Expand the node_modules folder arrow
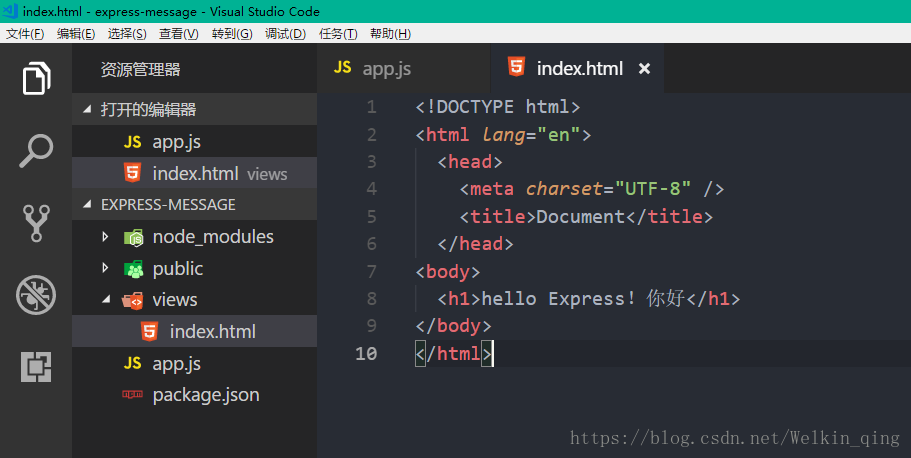Viewport: 911px width, 458px height. pyautogui.click(x=105, y=237)
